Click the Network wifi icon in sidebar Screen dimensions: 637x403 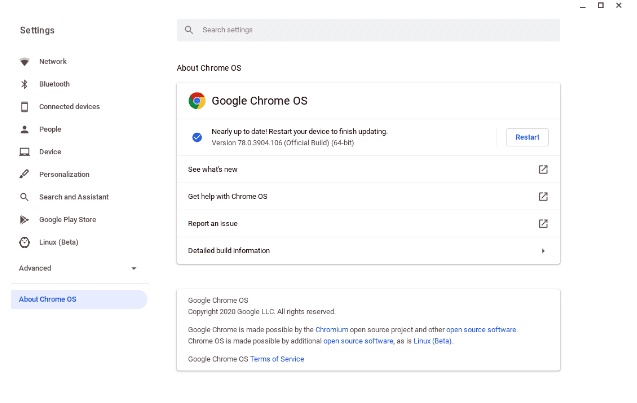[24, 62]
